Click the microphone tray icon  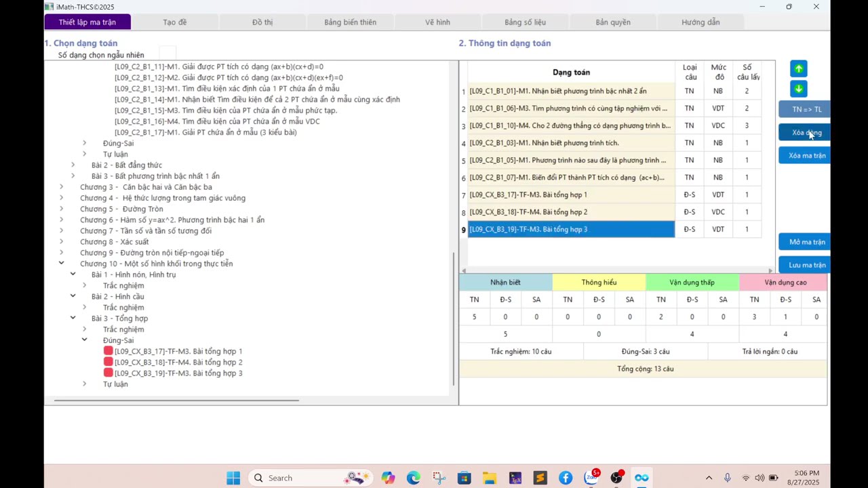728,478
